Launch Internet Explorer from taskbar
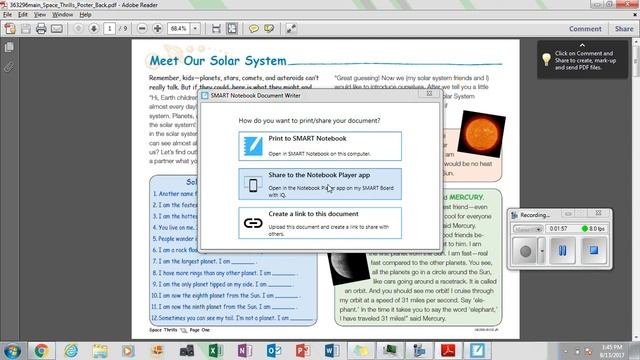The height and width of the screenshot is (360, 640). click(x=71, y=351)
